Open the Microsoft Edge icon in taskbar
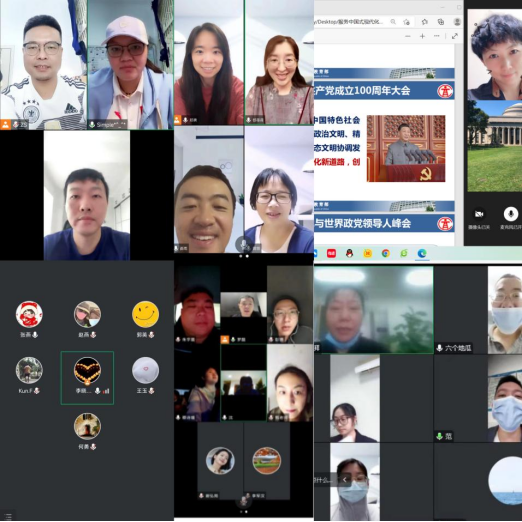Viewport: 522px width, 522px height. click(422, 253)
